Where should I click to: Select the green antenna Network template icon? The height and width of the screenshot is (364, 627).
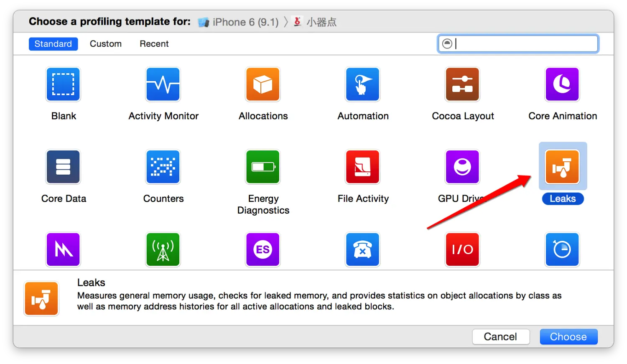tap(163, 249)
